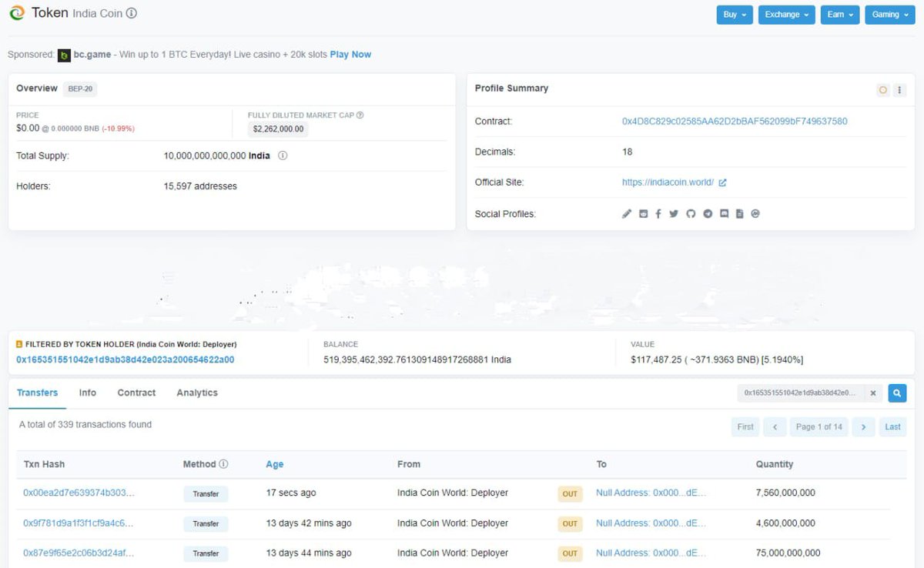The width and height of the screenshot is (924, 568).
Task: Open the Twitter social profile
Action: click(674, 214)
